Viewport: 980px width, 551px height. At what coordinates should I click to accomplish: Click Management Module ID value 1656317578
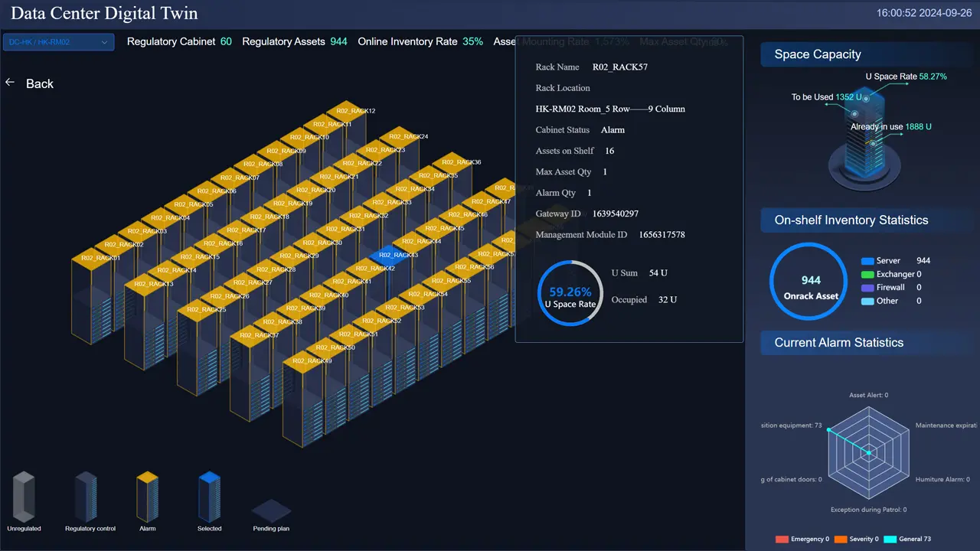[662, 235]
